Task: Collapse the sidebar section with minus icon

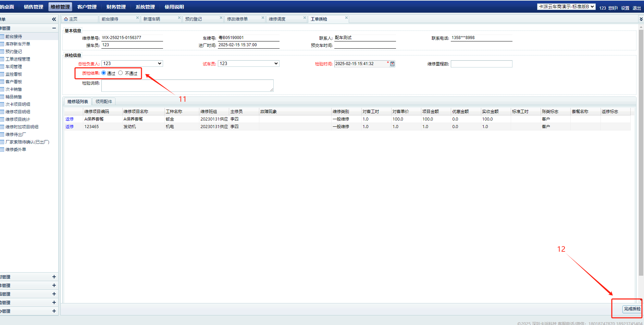Action: (54, 28)
